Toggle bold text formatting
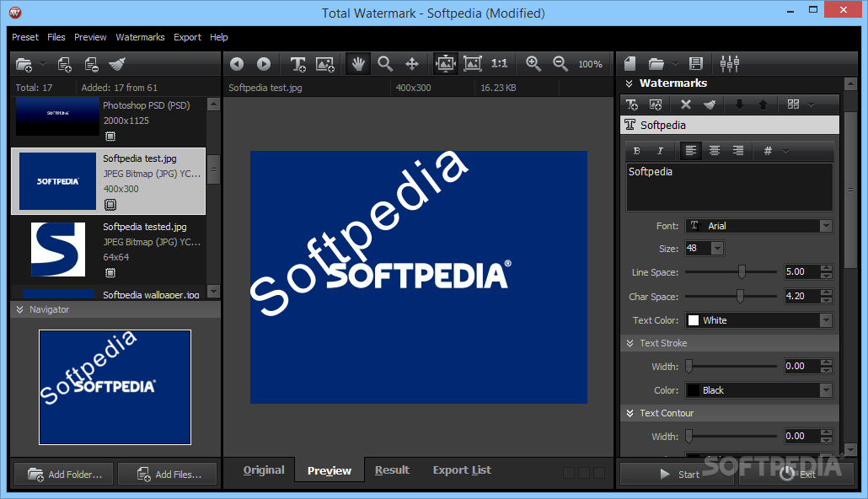Viewport: 868px width, 499px height. [636, 151]
